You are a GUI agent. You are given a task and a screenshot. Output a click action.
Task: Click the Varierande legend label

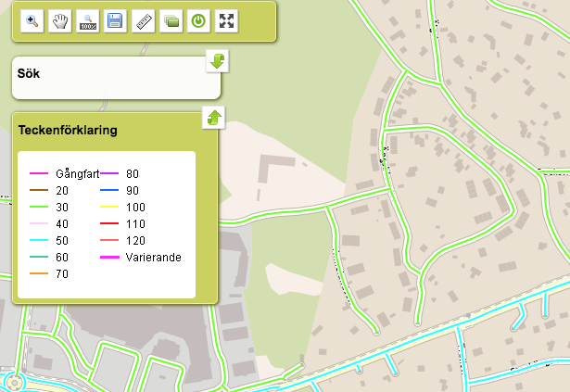pyautogui.click(x=154, y=258)
